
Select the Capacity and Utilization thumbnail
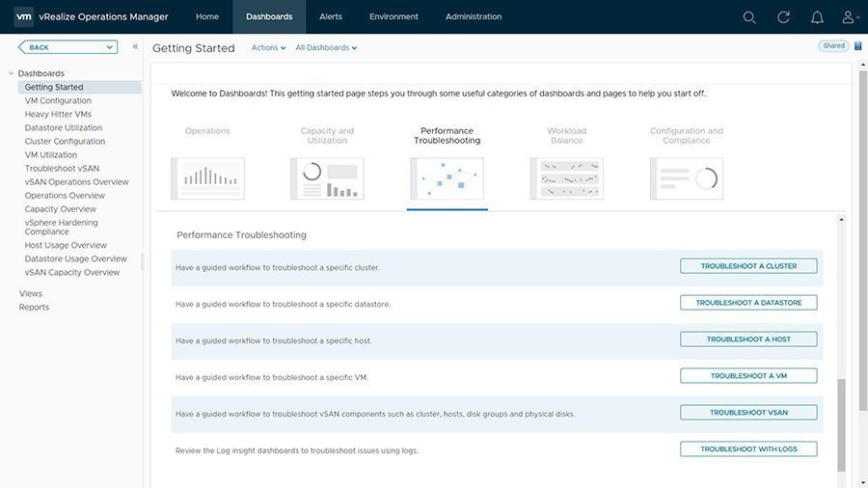click(327, 178)
